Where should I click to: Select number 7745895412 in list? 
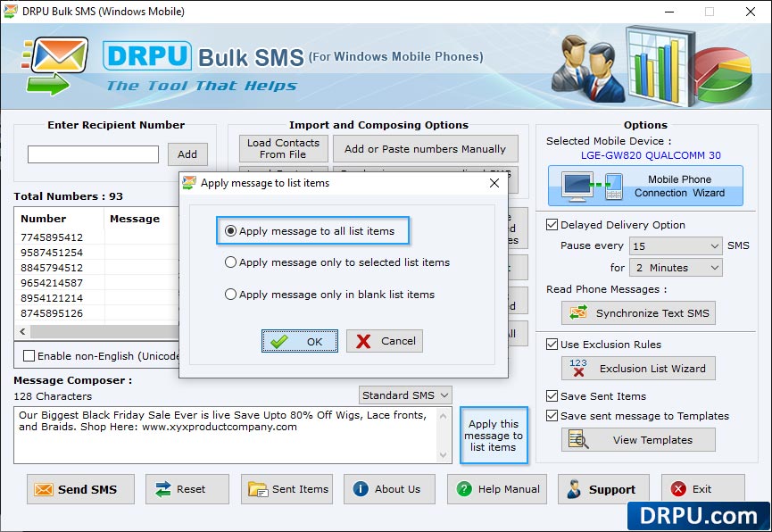pos(52,237)
